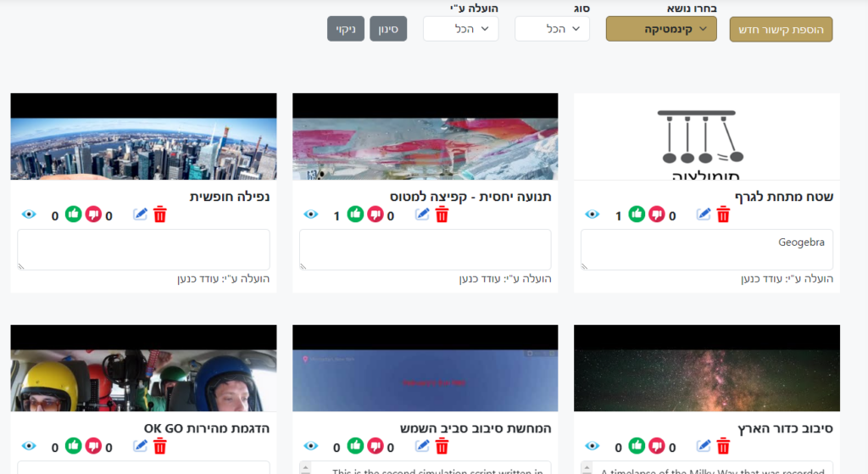Dislike the שטח מתחת לגרף card

tap(656, 215)
